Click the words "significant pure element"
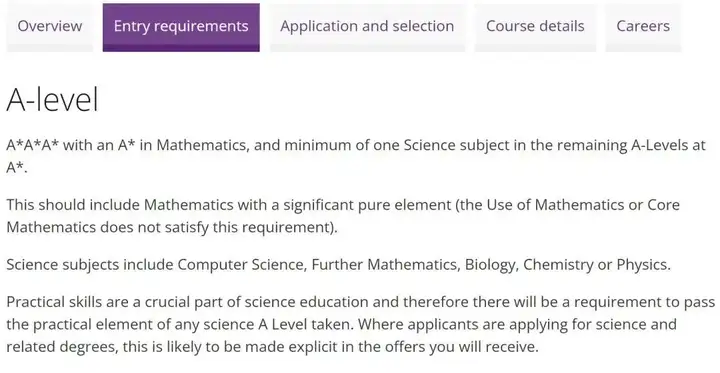The width and height of the screenshot is (720, 373). [367, 205]
